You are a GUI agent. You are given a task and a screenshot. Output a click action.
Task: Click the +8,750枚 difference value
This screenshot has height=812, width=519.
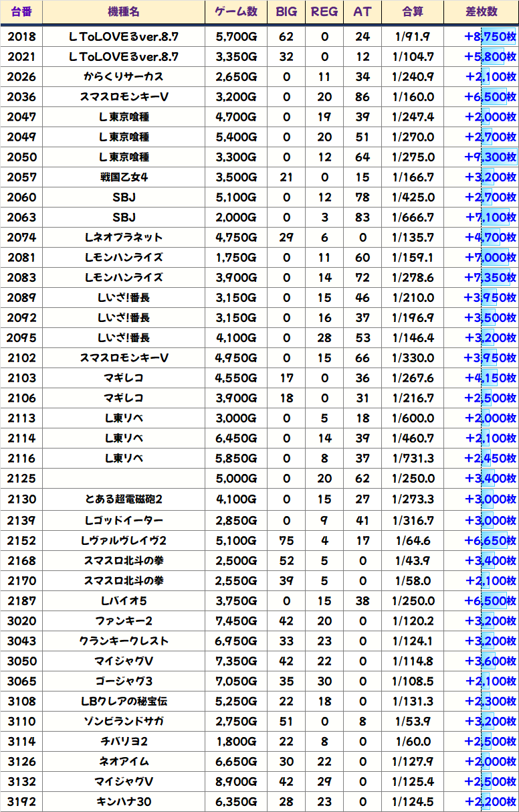pos(490,37)
